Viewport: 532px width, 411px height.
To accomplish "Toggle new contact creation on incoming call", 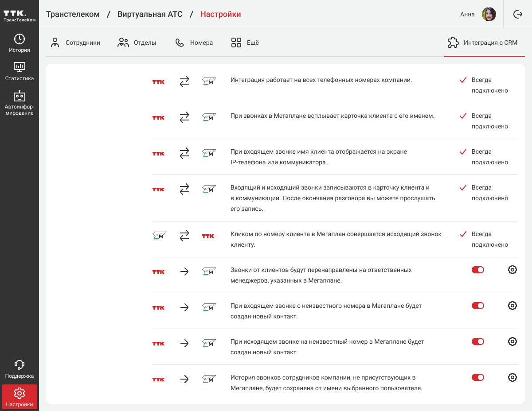I will point(478,306).
